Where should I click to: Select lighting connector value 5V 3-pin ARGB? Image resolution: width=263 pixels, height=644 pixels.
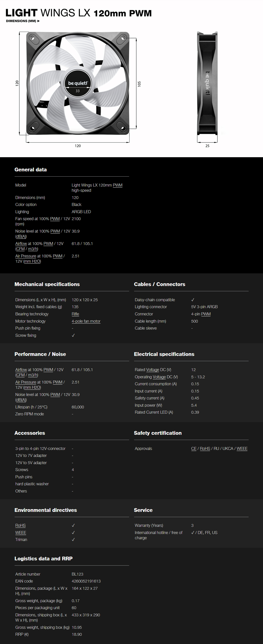pyautogui.click(x=204, y=307)
